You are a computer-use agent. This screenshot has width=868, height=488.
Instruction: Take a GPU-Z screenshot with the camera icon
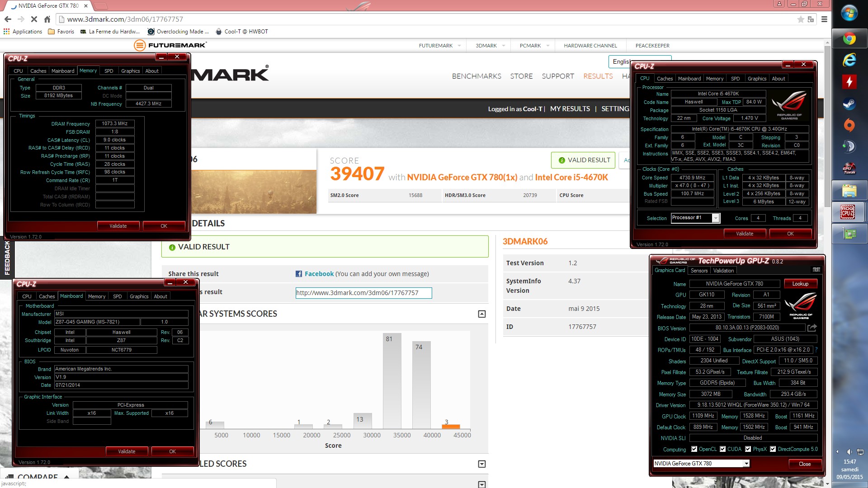coord(816,270)
